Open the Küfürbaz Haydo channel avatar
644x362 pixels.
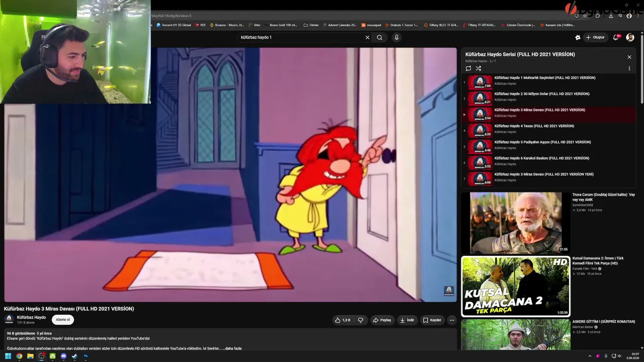(9, 319)
